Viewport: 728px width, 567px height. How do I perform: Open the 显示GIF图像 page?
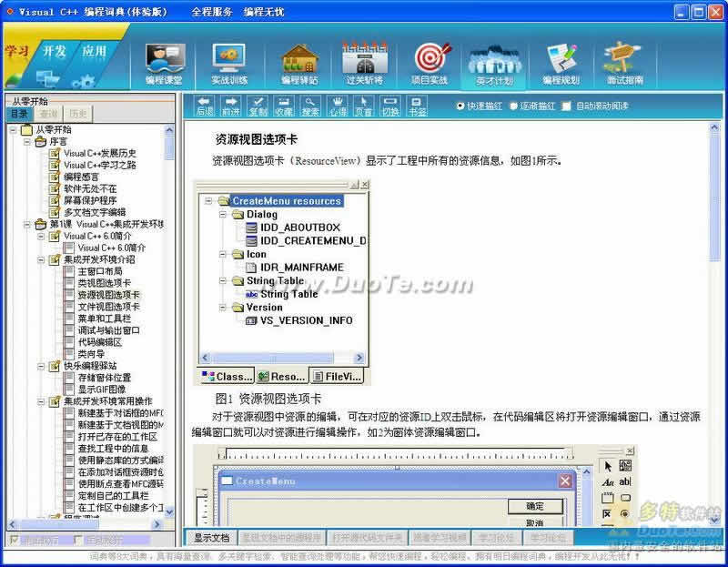(102, 390)
